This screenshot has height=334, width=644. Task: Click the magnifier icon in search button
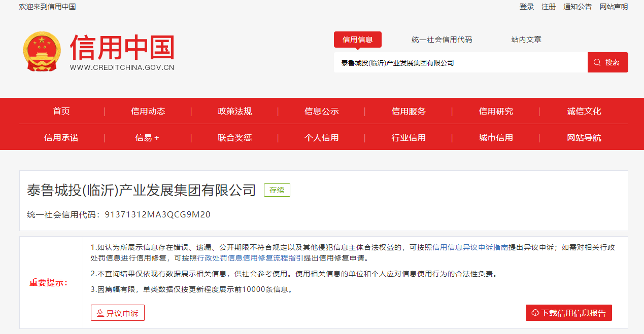(597, 62)
